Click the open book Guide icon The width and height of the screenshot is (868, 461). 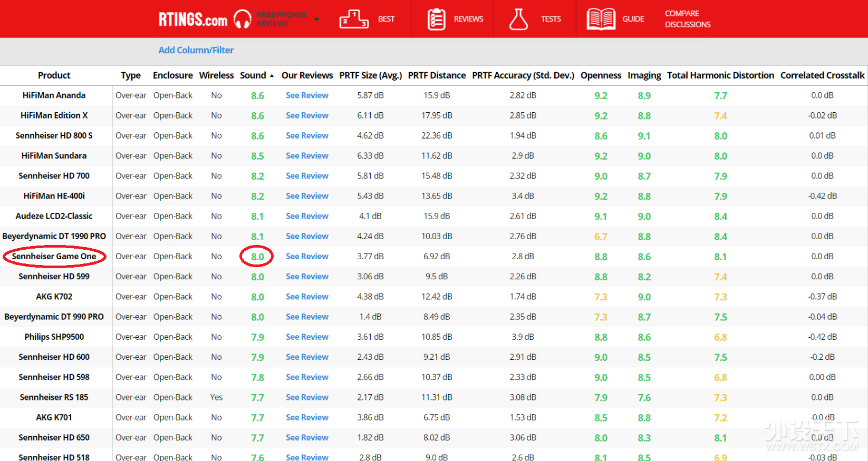601,19
